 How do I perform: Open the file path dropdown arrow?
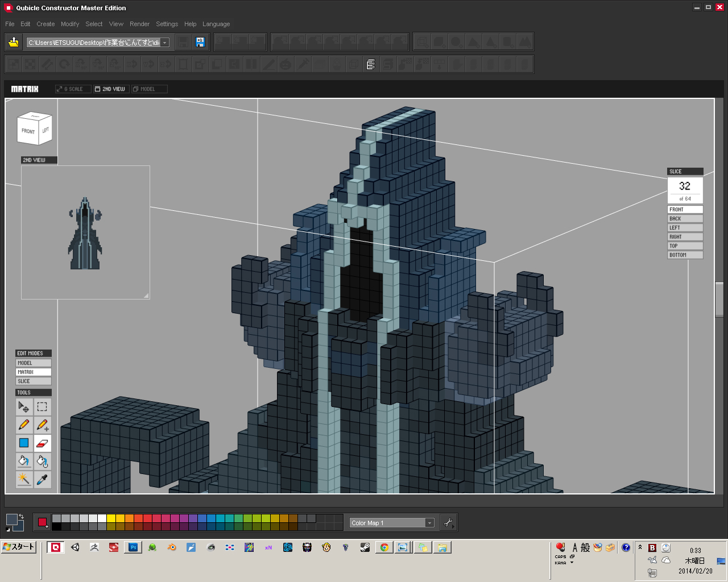[165, 43]
